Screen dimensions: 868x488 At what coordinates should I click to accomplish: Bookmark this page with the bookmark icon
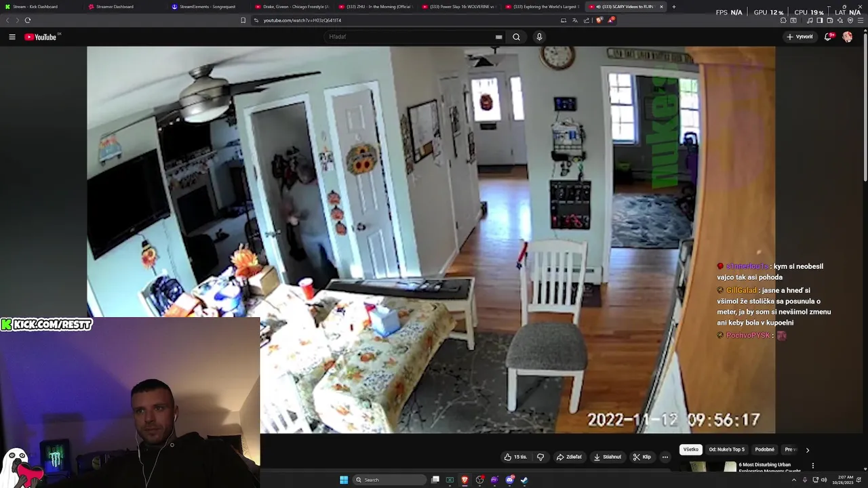click(x=243, y=20)
